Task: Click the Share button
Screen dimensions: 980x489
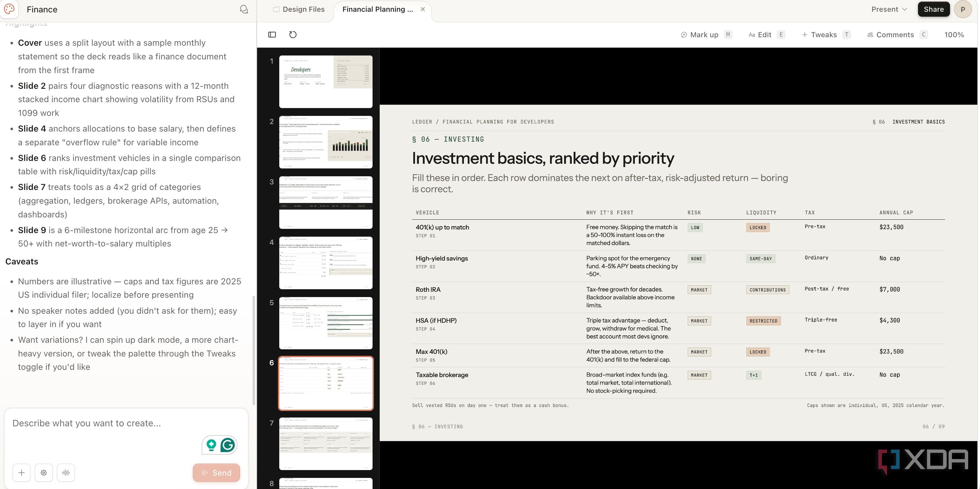Action: 934,9
